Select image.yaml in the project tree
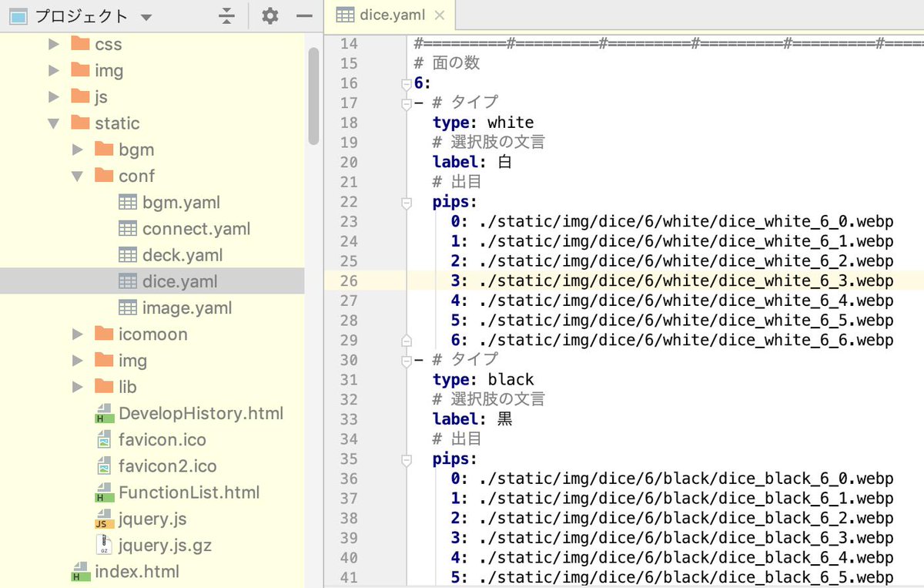Viewport: 924px width, 588px height. (187, 308)
